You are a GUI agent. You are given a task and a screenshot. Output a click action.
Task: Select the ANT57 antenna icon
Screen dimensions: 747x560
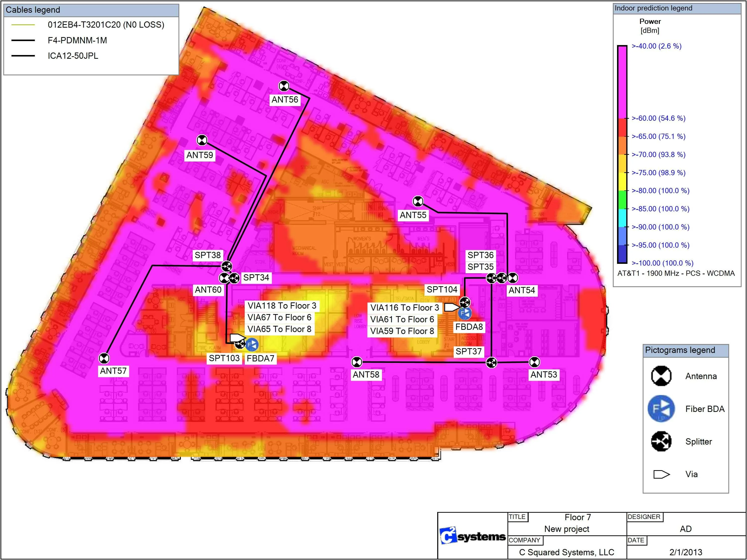[104, 358]
